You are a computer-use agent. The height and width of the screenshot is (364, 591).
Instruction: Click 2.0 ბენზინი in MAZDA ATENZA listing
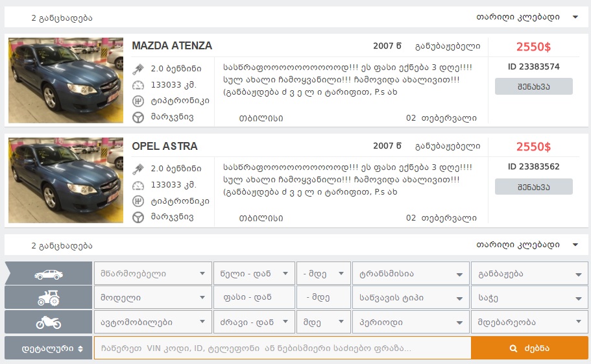coord(176,69)
